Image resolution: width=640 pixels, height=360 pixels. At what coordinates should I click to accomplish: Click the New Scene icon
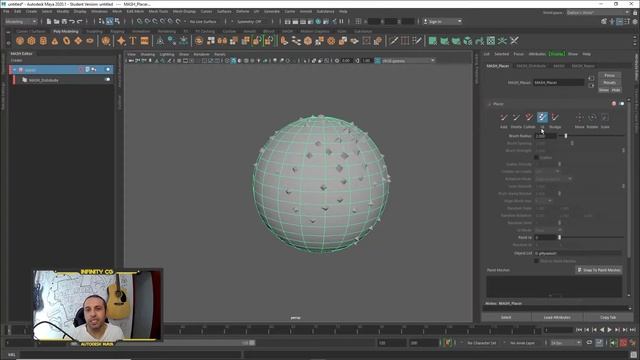point(49,21)
